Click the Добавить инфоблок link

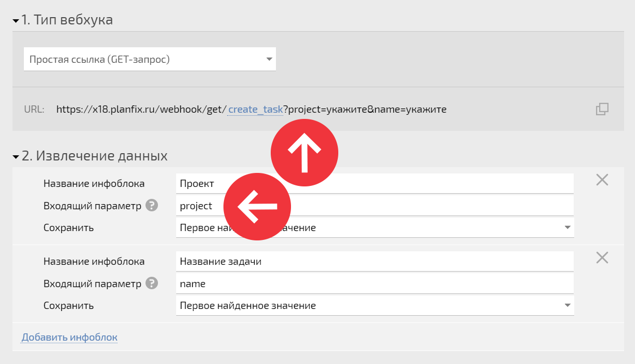click(x=70, y=338)
